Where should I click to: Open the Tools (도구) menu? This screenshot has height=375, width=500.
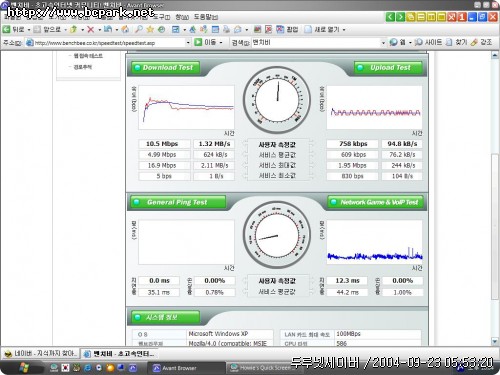pyautogui.click(x=162, y=17)
